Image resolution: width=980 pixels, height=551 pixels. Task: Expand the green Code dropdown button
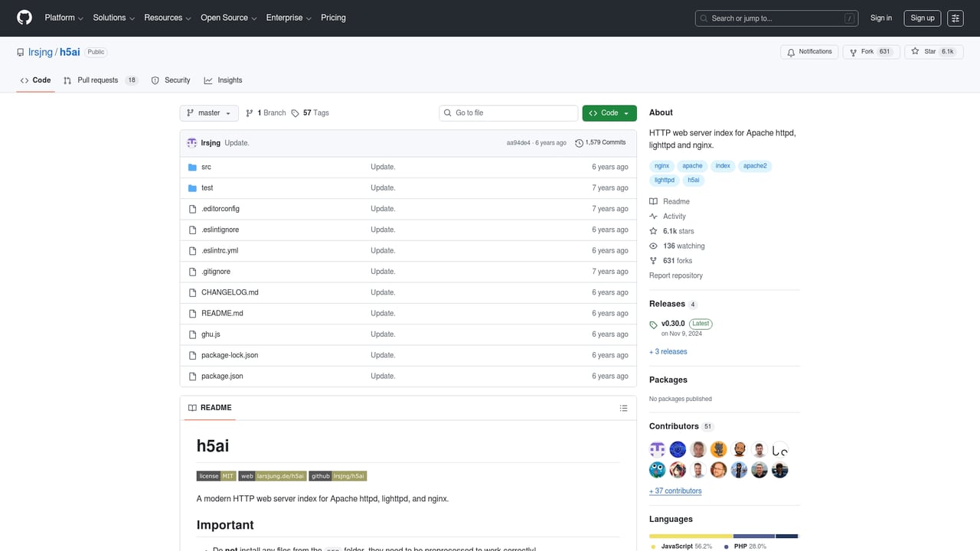[x=609, y=113]
